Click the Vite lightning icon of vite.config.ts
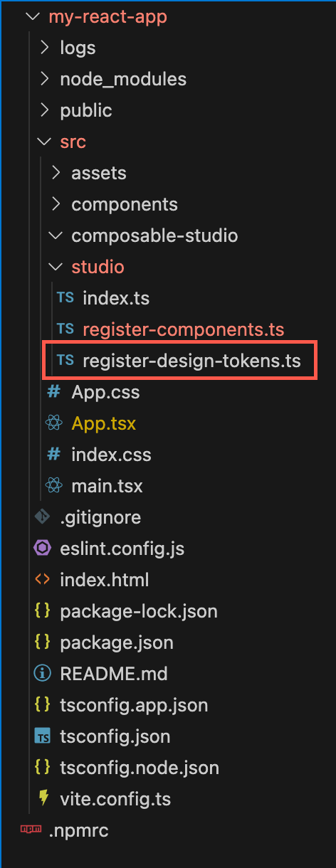 [43, 799]
